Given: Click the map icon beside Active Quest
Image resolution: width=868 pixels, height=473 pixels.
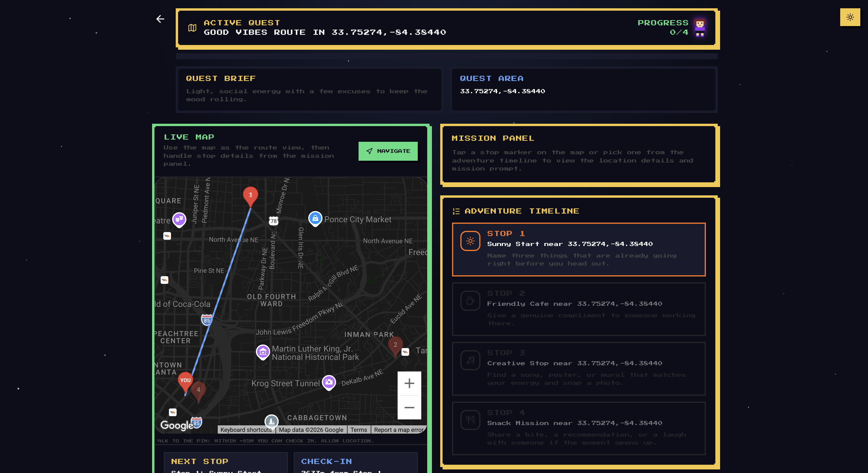Looking at the screenshot, I should pos(192,28).
